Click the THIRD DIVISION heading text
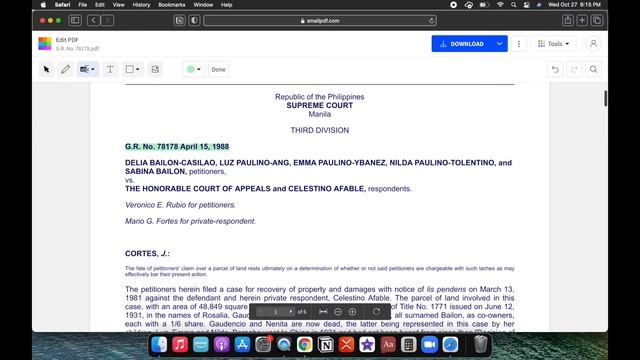The width and height of the screenshot is (640, 360). pyautogui.click(x=320, y=130)
